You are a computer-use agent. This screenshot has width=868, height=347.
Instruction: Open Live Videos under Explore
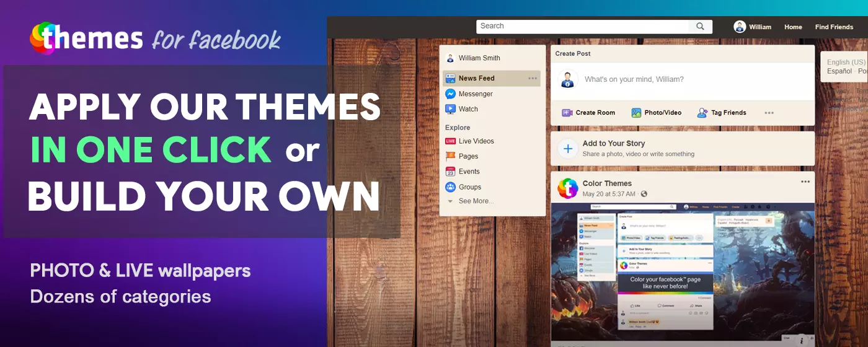[476, 141]
